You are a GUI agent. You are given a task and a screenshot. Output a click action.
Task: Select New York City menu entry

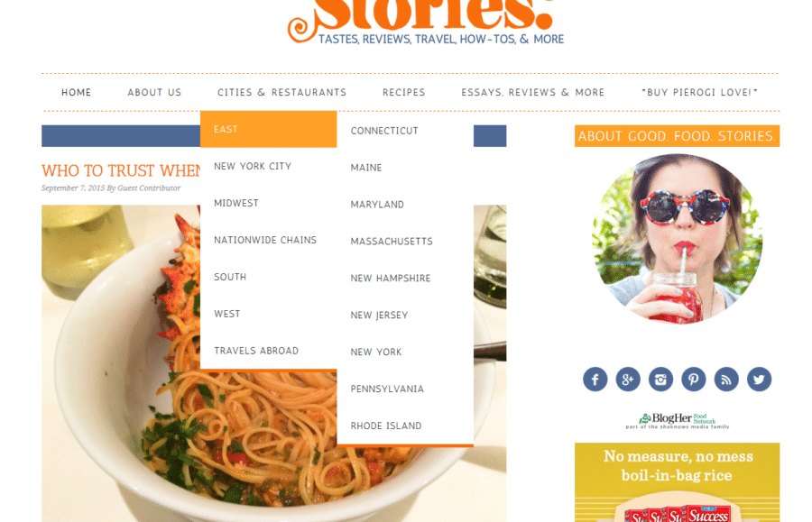click(253, 166)
